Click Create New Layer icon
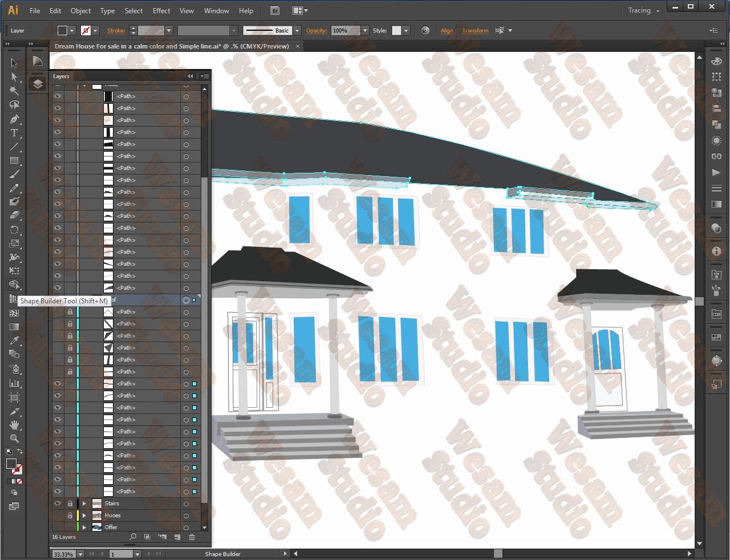730x560 pixels. click(x=177, y=537)
